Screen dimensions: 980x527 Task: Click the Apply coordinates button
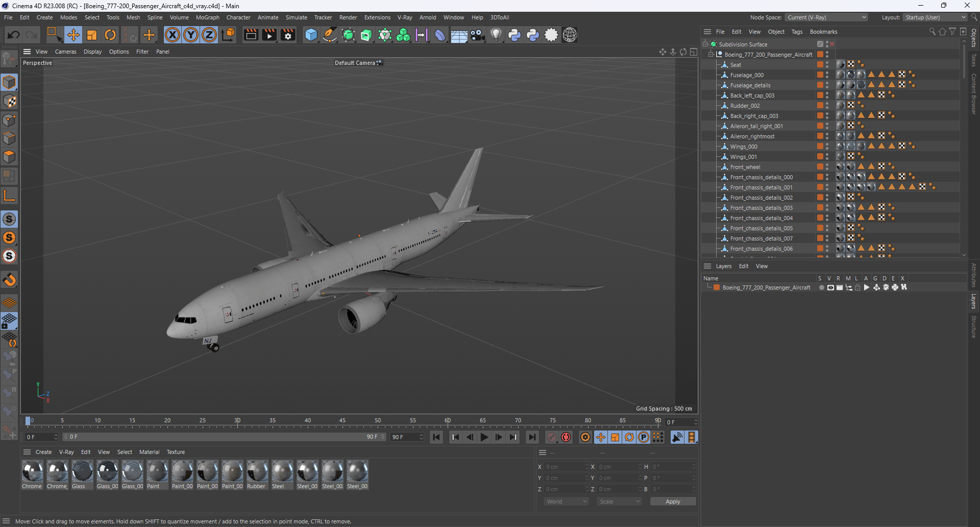pos(673,501)
